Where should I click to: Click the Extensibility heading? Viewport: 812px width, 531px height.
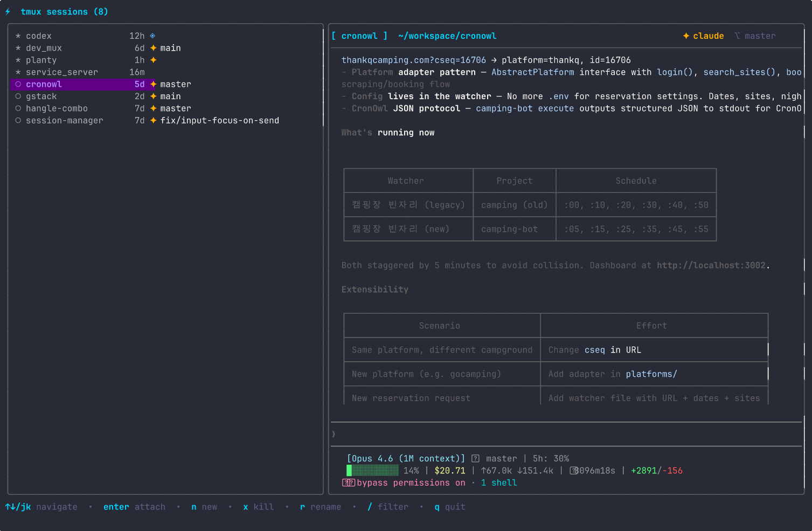click(374, 289)
